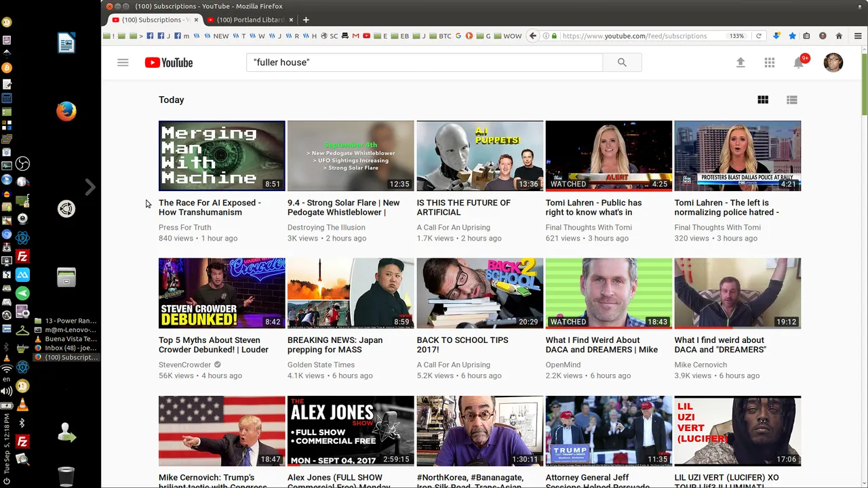Open the OBS Studio panel icon

(x=22, y=164)
